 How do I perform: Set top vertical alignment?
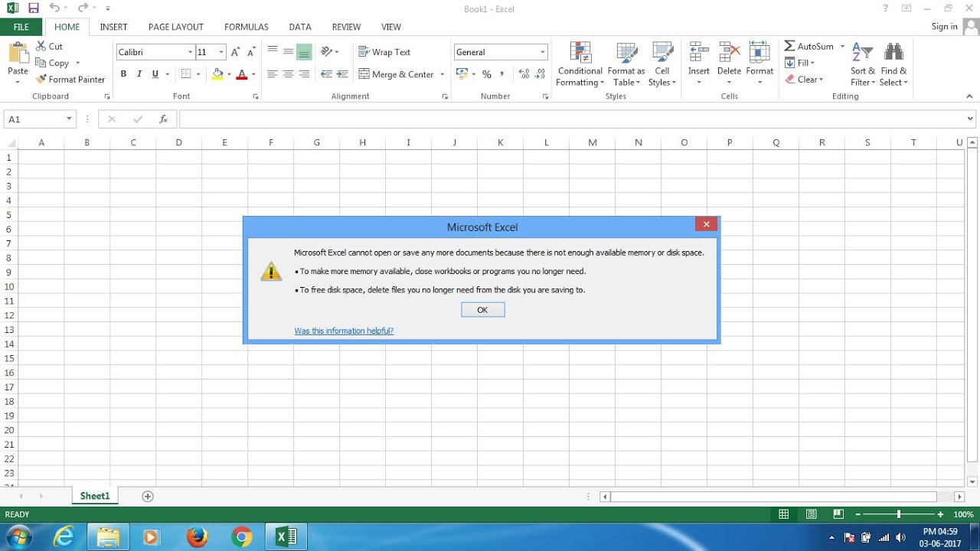(272, 51)
